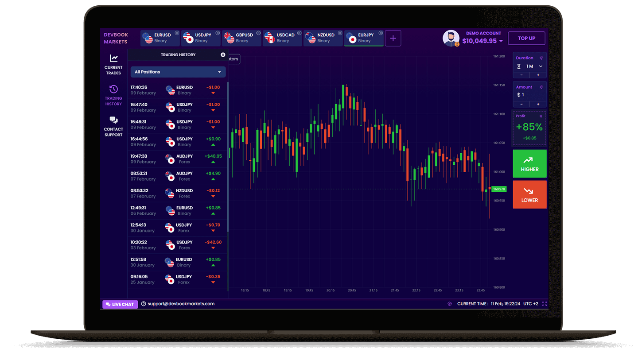Toggle fullscreen icon in bottom bar

[x=545, y=304]
